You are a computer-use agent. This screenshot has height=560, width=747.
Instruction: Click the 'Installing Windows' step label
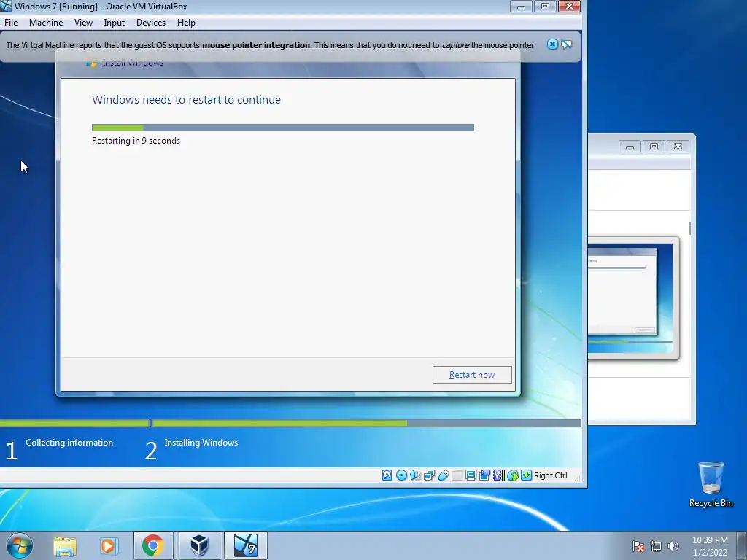(x=201, y=443)
